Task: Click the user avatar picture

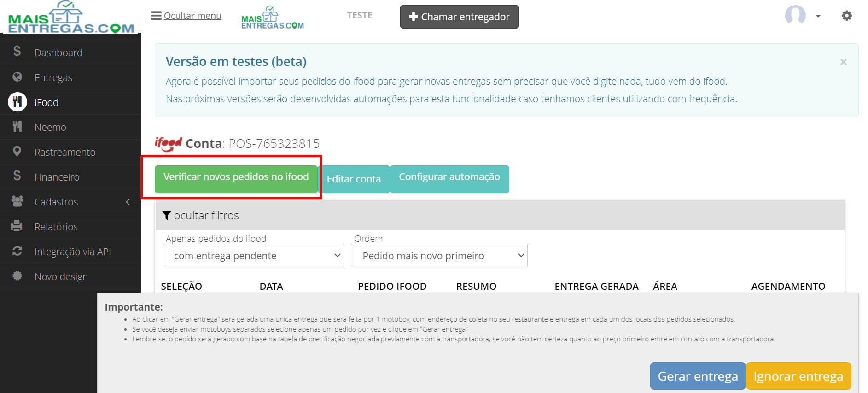Action: (x=795, y=15)
